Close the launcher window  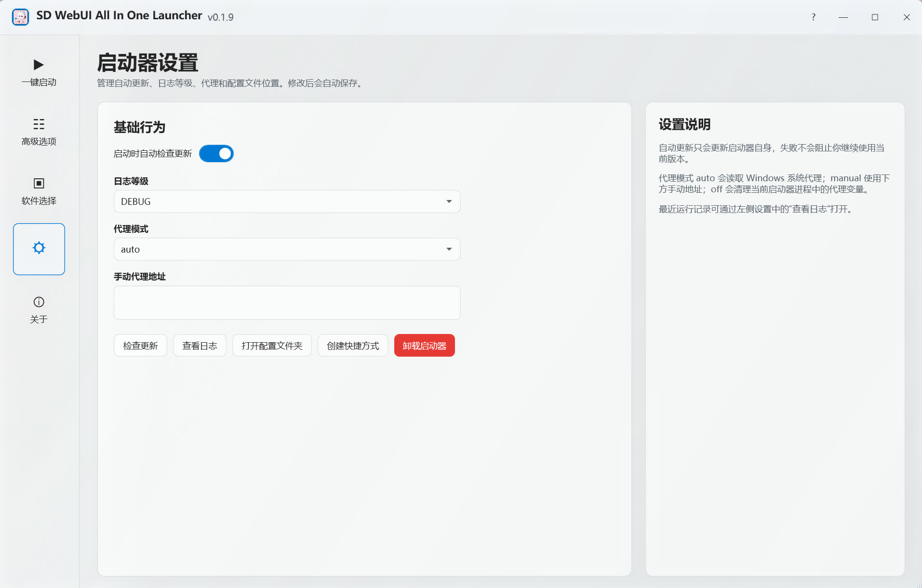coord(907,17)
